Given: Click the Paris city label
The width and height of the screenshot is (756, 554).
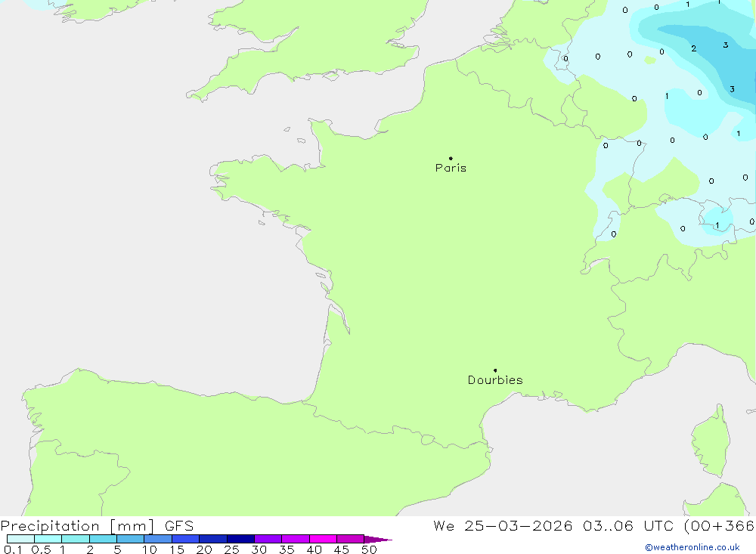Looking at the screenshot, I should (451, 168).
